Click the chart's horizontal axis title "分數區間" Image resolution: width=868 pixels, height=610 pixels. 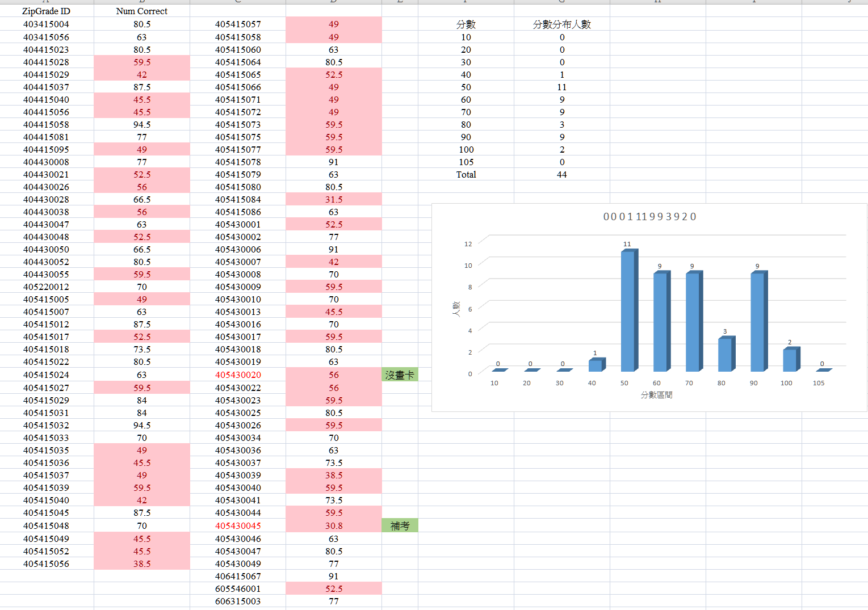coord(656,395)
